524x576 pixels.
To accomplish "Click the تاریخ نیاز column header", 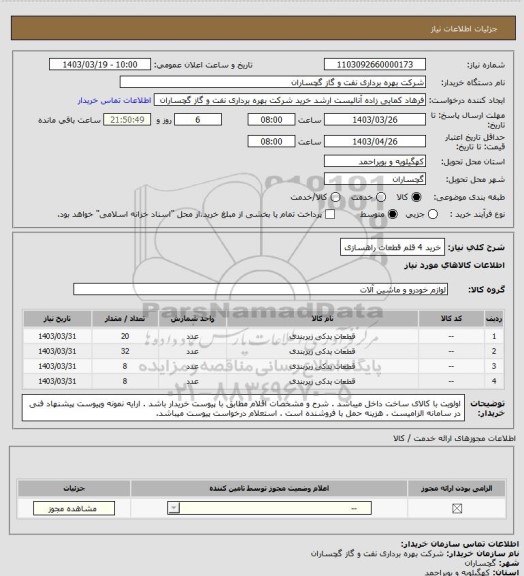I will (57, 319).
